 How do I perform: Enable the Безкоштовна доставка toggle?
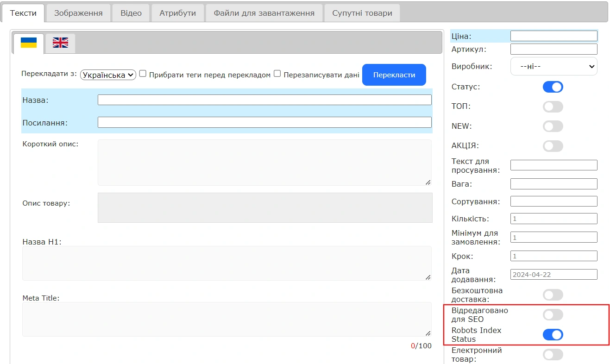[x=553, y=295]
